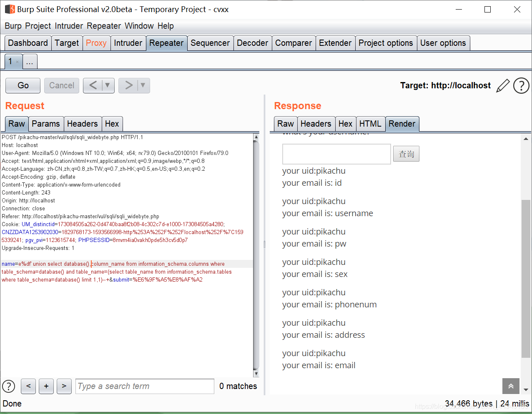532x414 pixels.
Task: Select Repeater sub-tab 1
Action: (10, 61)
